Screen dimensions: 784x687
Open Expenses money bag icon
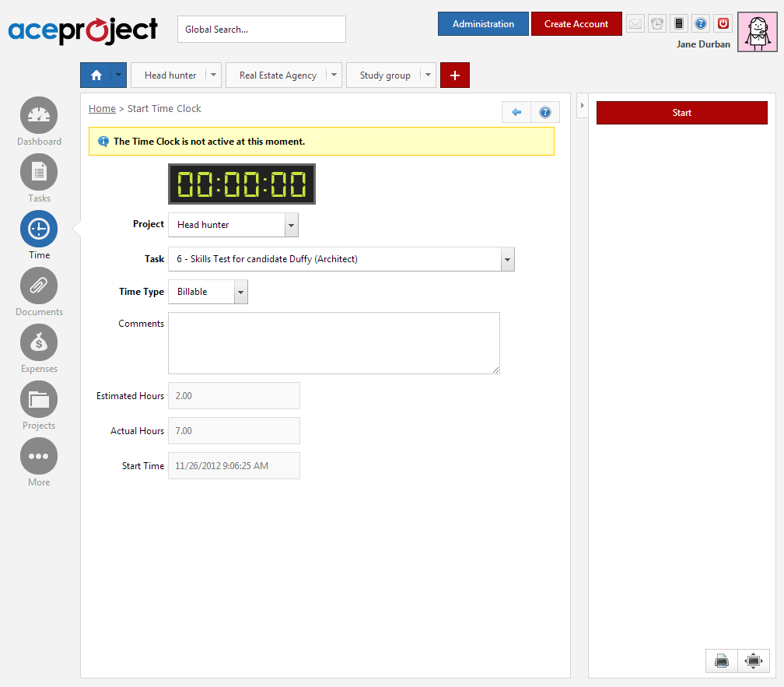point(39,342)
